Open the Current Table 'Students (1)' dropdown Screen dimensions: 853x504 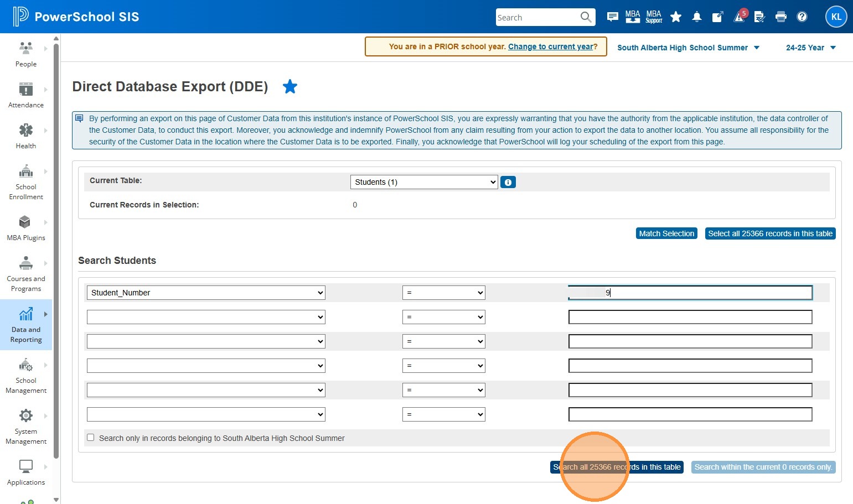click(x=424, y=182)
